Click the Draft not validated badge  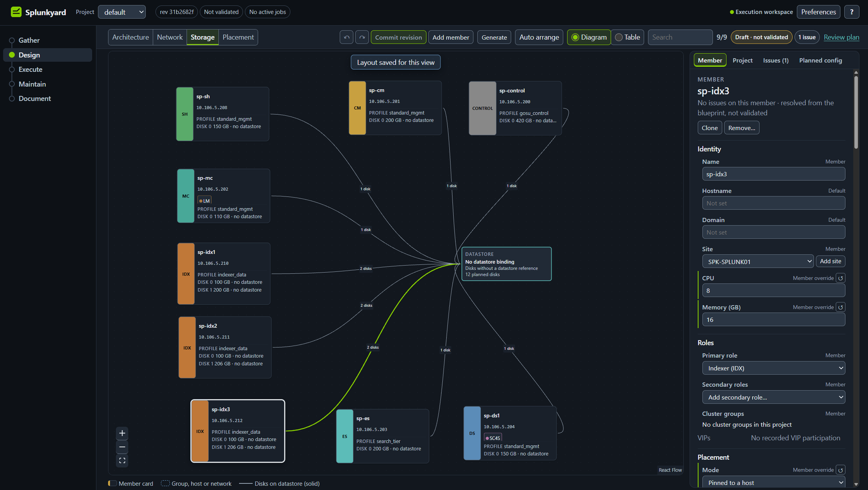(x=761, y=37)
